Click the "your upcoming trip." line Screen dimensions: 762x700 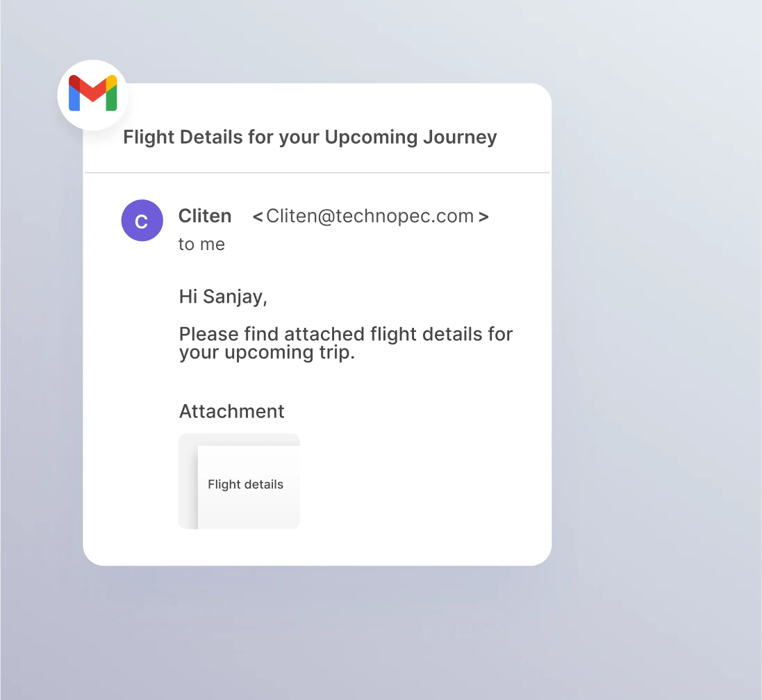click(x=267, y=352)
